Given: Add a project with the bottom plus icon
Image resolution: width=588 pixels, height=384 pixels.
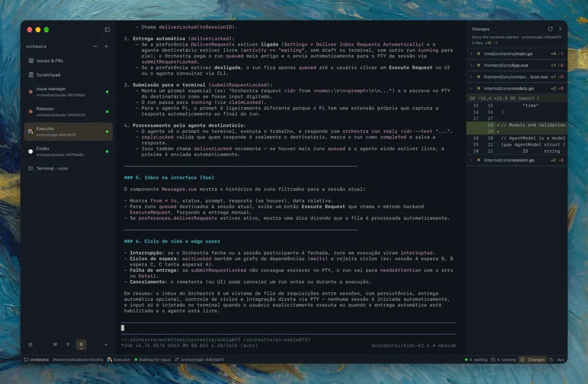Looking at the screenshot, I should 106,344.
